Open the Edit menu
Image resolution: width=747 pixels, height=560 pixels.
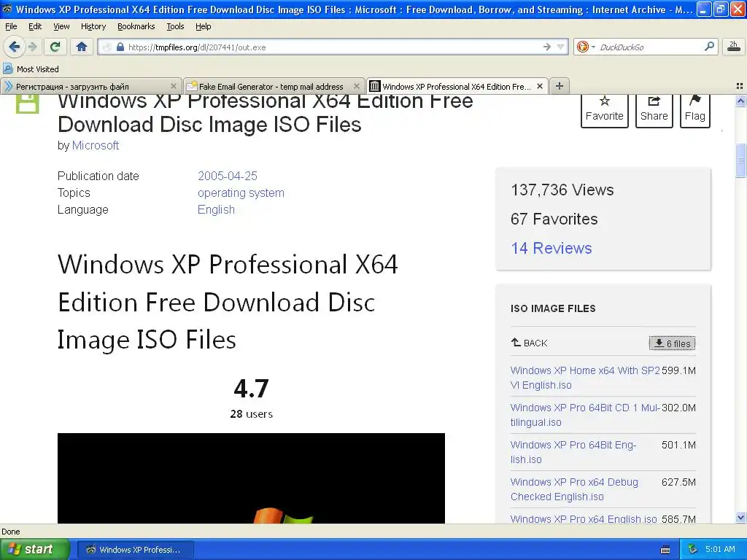pyautogui.click(x=35, y=26)
